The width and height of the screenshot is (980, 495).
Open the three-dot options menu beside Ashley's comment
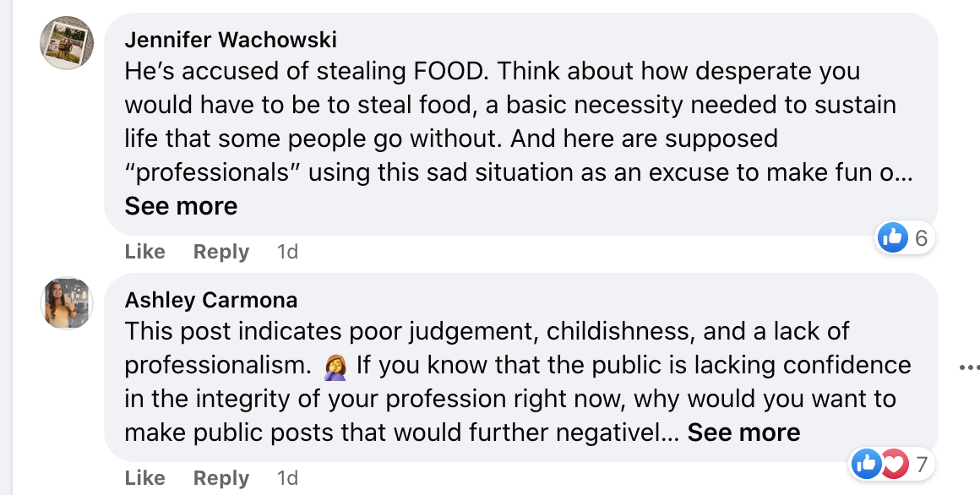click(x=968, y=367)
